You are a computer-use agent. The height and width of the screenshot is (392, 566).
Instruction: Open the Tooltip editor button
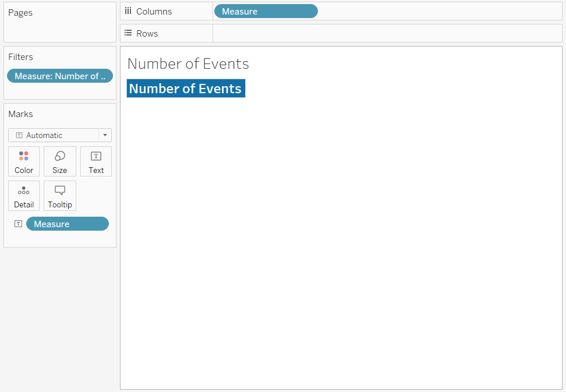coord(59,196)
